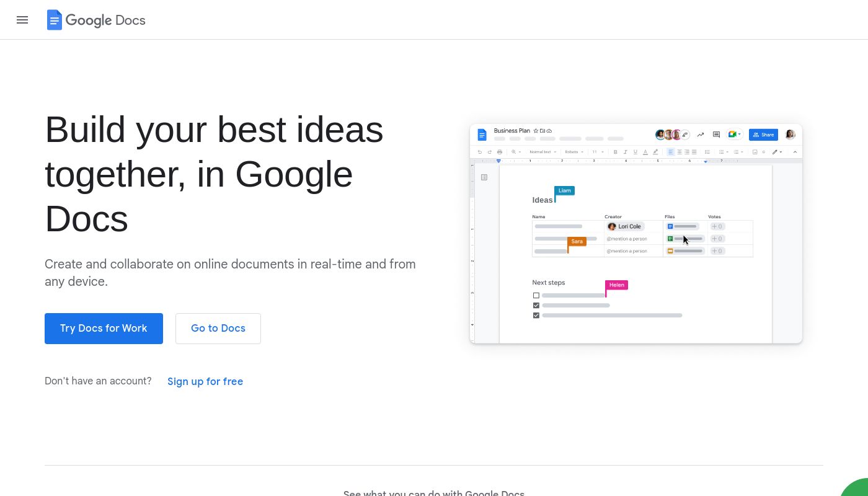The image size is (868, 496).
Task: Star the Business Plan document
Action: (536, 131)
